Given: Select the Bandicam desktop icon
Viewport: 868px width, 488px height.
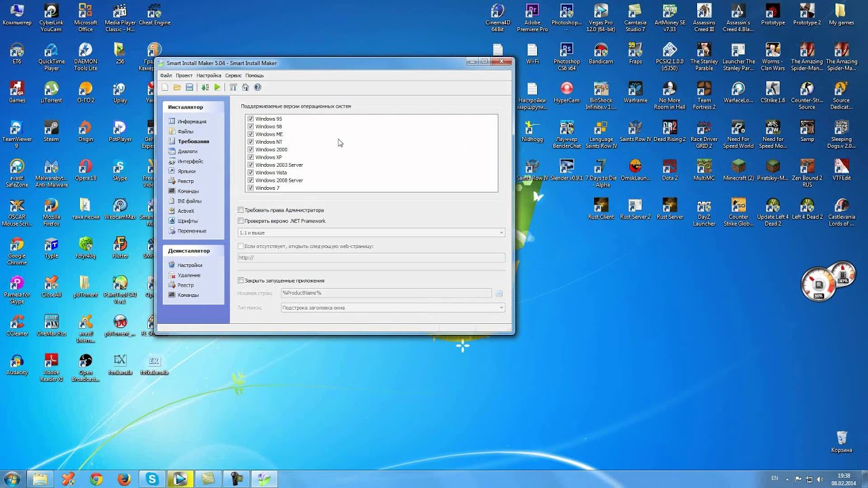Looking at the screenshot, I should [601, 54].
